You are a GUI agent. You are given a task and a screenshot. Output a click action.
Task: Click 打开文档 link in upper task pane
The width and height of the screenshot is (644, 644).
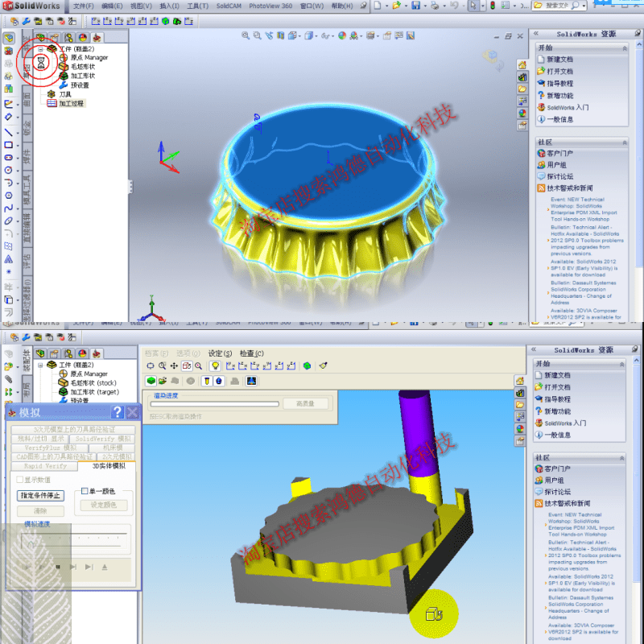pos(559,71)
